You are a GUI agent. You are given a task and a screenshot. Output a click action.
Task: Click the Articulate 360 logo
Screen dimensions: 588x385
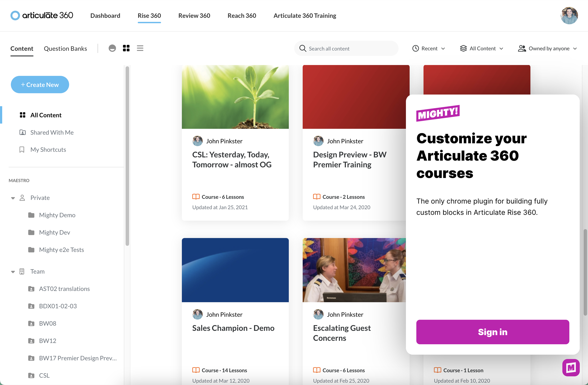[41, 15]
